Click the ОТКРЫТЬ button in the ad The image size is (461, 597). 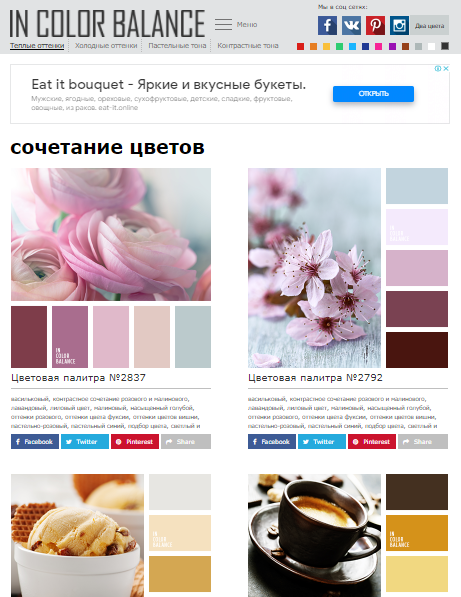click(x=373, y=94)
